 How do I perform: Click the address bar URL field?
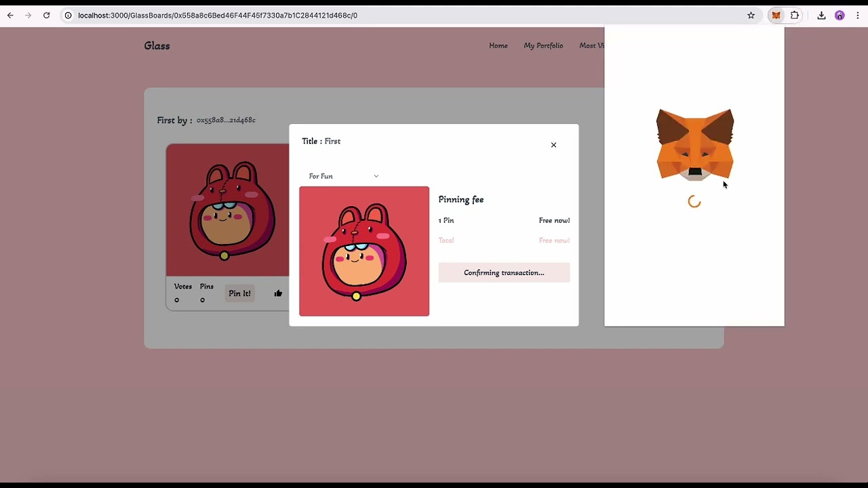click(x=407, y=15)
